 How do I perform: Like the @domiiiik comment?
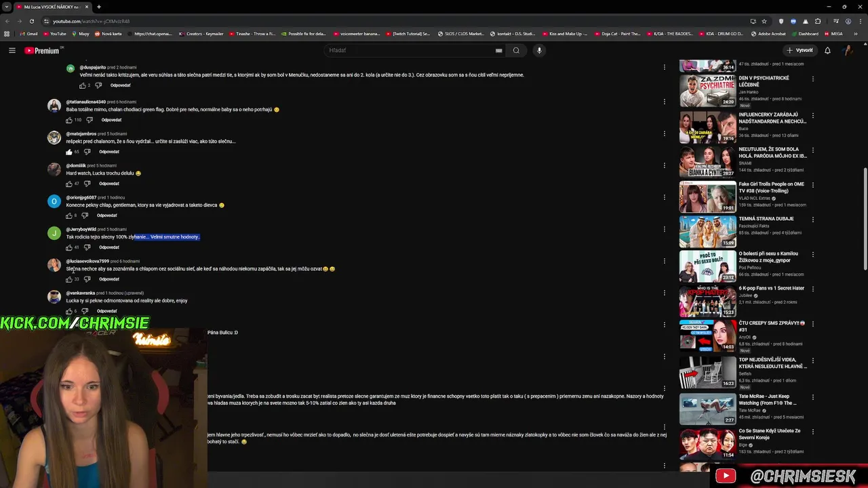(69, 184)
